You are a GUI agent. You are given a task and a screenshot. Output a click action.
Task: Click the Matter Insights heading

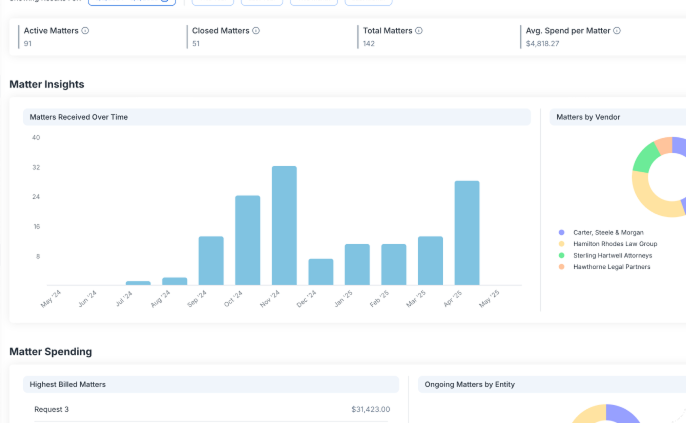pyautogui.click(x=47, y=84)
